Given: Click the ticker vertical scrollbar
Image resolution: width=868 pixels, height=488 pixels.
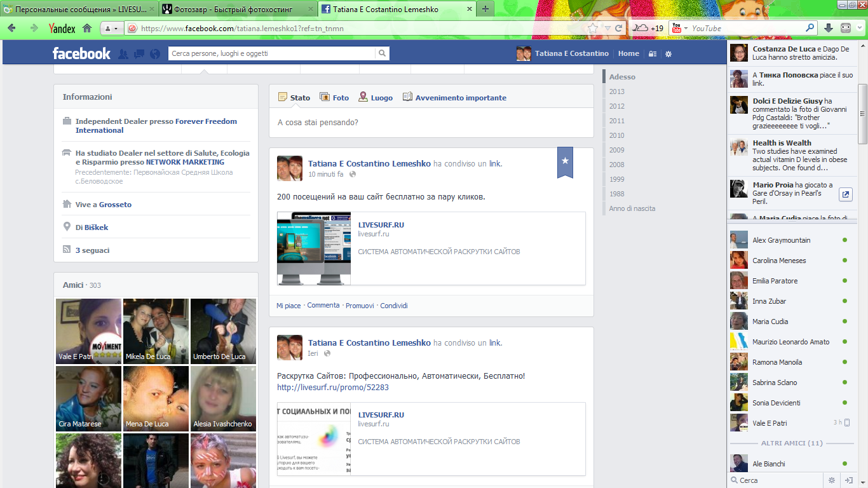Looking at the screenshot, I should click(863, 114).
